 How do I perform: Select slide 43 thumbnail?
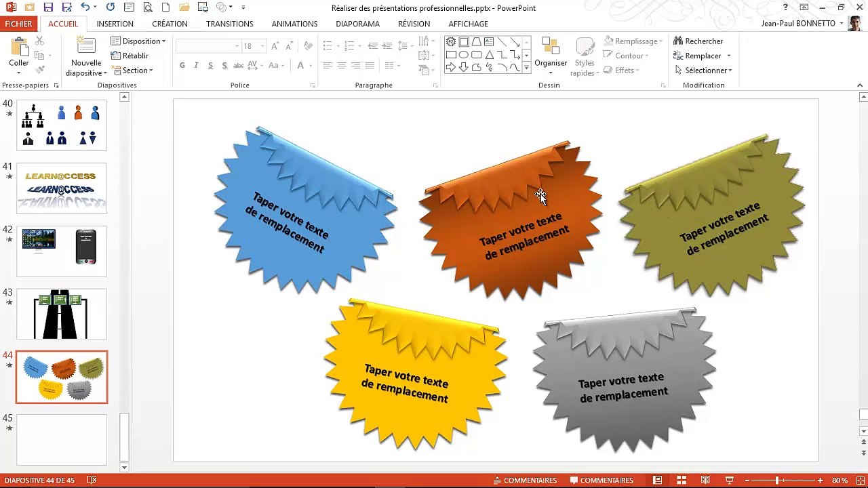pos(61,314)
